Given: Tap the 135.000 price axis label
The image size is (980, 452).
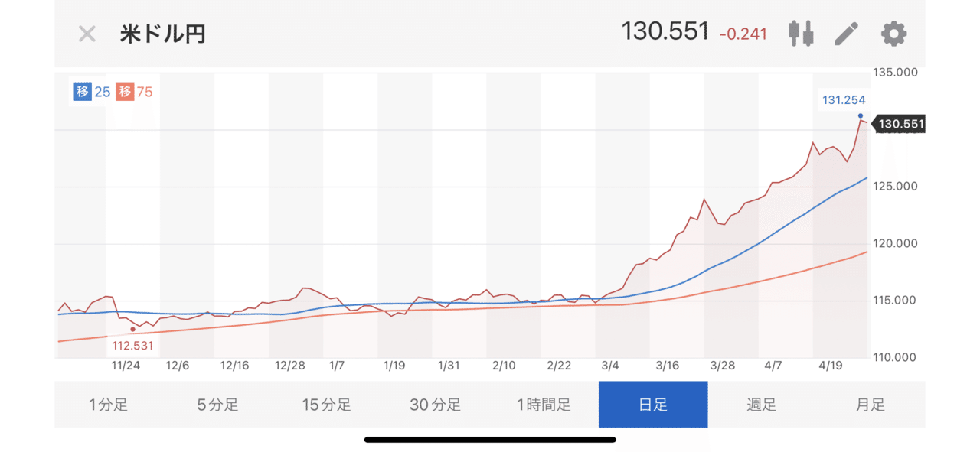Looking at the screenshot, I should point(895,73).
